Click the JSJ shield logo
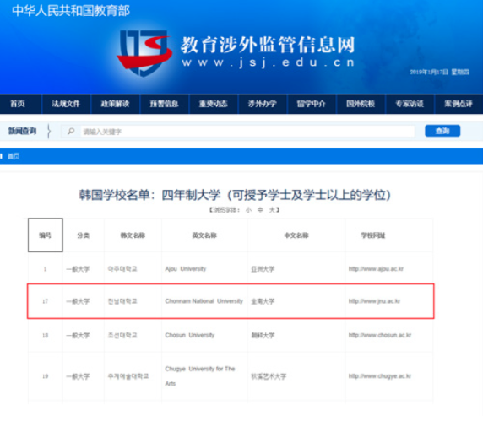Viewport: 483px width, 448px height. 144,52
